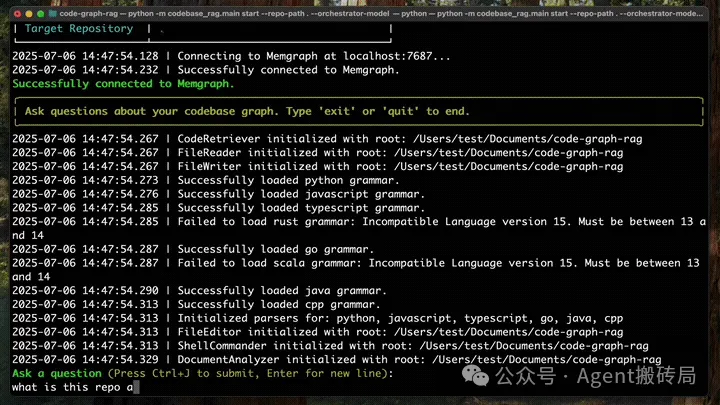Click 'CodeRetriever initialized with root' log line
Image resolution: width=720 pixels, height=405 pixels.
tap(327, 139)
